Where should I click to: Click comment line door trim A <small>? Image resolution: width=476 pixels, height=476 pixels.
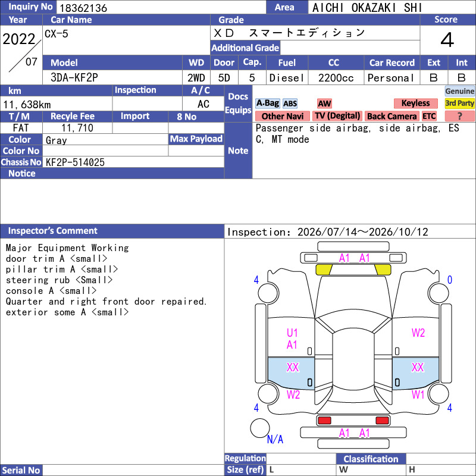[x=57, y=259]
